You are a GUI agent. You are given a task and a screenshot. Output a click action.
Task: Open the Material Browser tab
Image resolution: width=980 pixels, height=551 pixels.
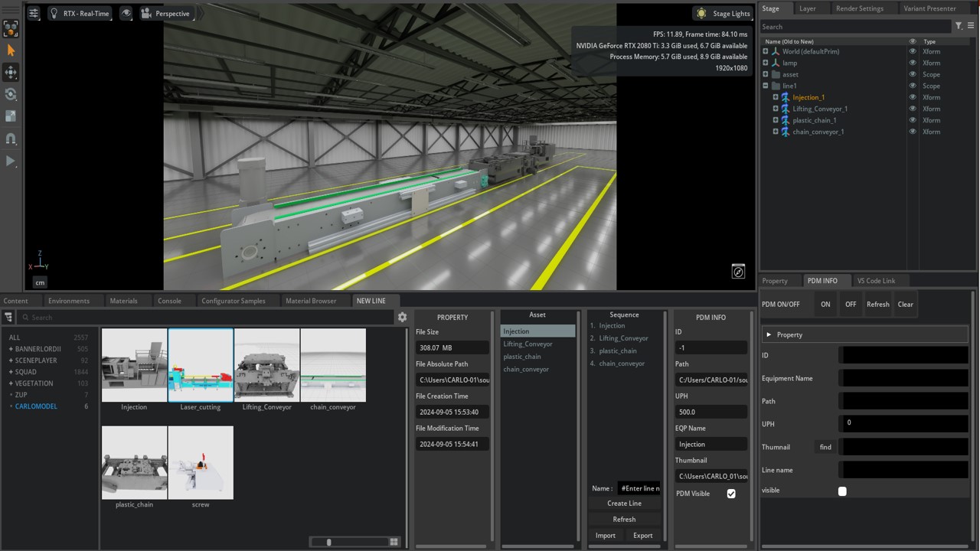click(311, 301)
